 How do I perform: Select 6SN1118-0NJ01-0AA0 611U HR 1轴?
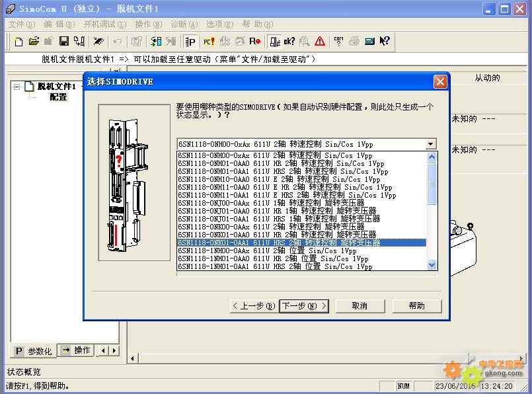click(x=301, y=211)
